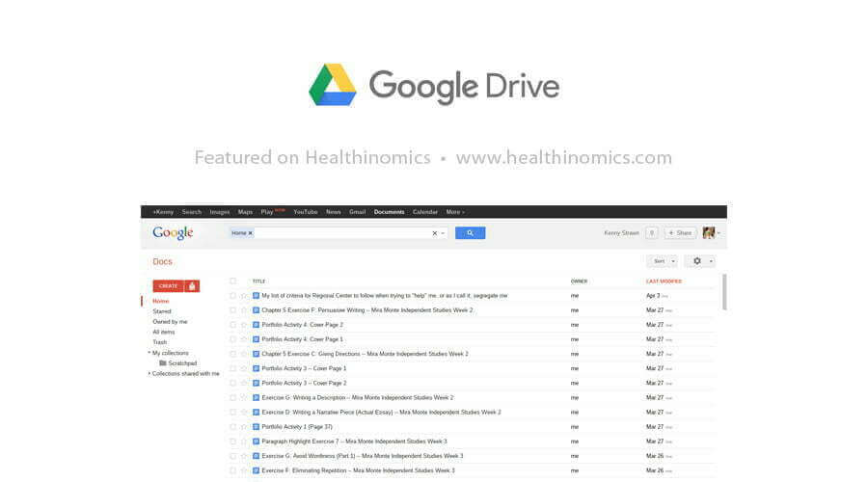Viewport: 868px width, 482px height.
Task: Check the box for Chapter 5 Exercise F document
Action: point(232,310)
